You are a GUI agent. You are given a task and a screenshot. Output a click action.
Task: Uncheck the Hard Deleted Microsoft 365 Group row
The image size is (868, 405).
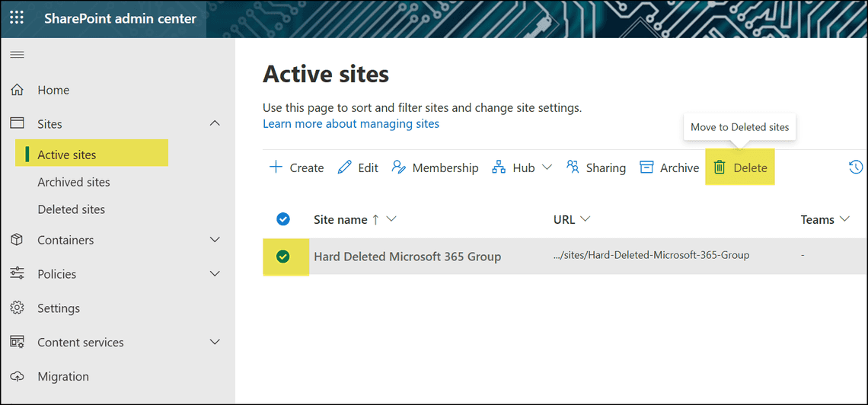point(283,256)
